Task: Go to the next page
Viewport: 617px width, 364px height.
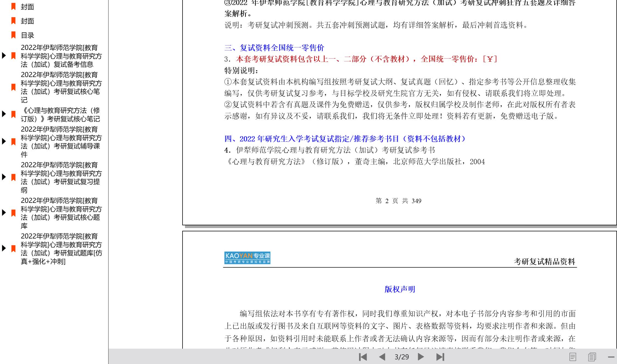Action: tap(421, 357)
